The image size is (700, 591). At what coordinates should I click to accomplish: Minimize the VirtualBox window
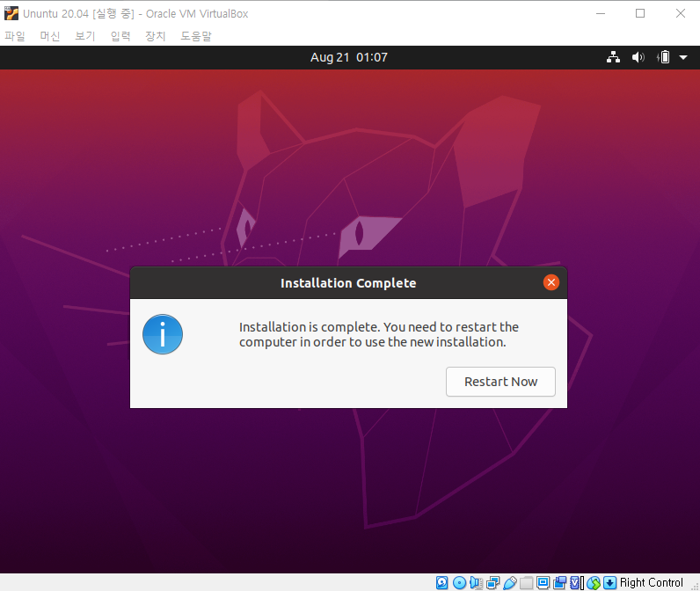pyautogui.click(x=601, y=13)
